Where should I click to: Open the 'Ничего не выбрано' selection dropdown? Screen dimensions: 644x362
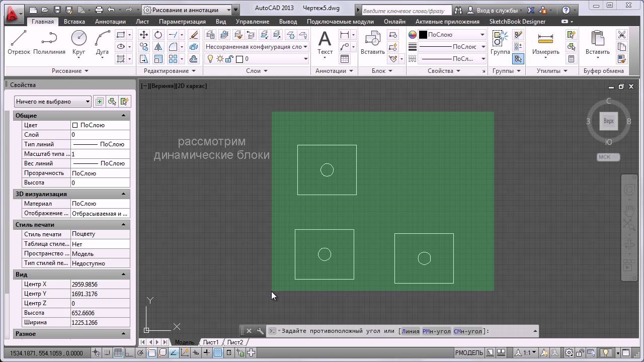click(x=52, y=102)
